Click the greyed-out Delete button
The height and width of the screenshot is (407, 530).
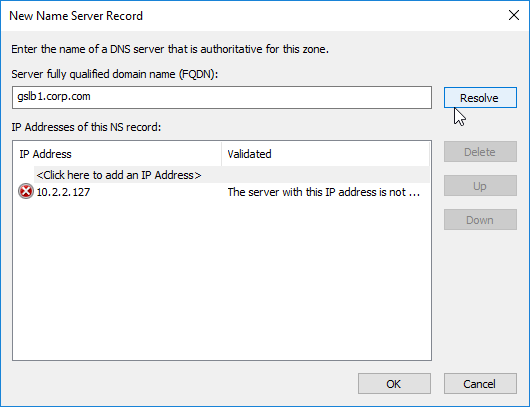click(x=480, y=152)
